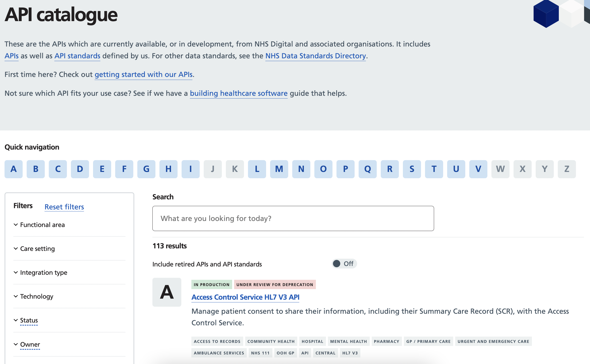Image resolution: width=590 pixels, height=364 pixels.
Task: Open NHS Data Standards Directory link
Action: pos(316,56)
